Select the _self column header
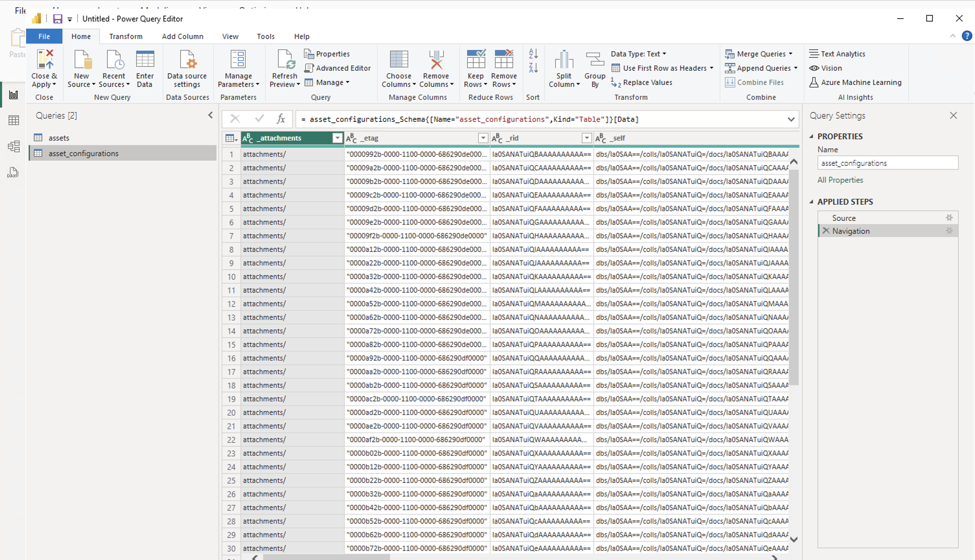975x560 pixels. point(696,138)
